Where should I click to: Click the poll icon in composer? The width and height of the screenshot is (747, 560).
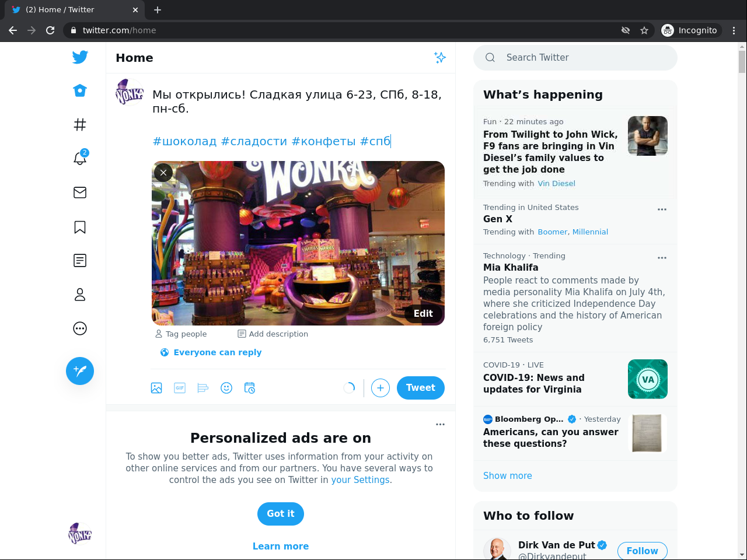pos(203,388)
